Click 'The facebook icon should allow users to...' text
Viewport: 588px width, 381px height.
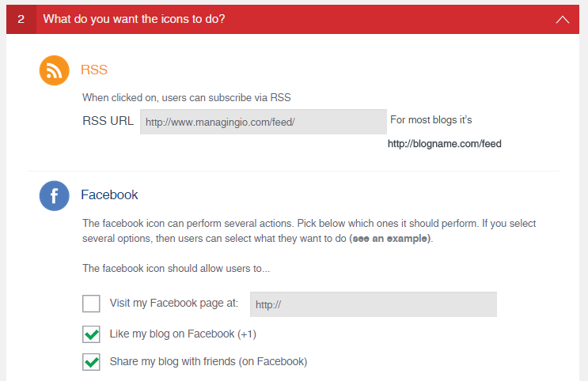tap(176, 269)
